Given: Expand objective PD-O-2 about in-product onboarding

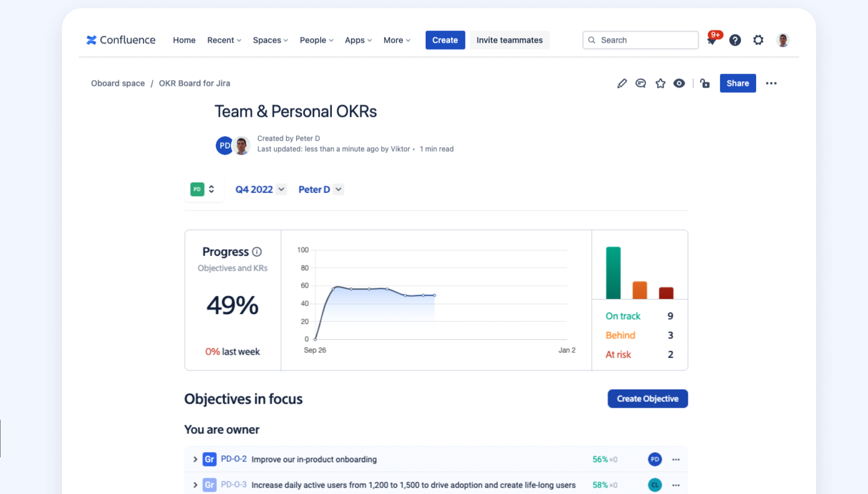Looking at the screenshot, I should (195, 459).
